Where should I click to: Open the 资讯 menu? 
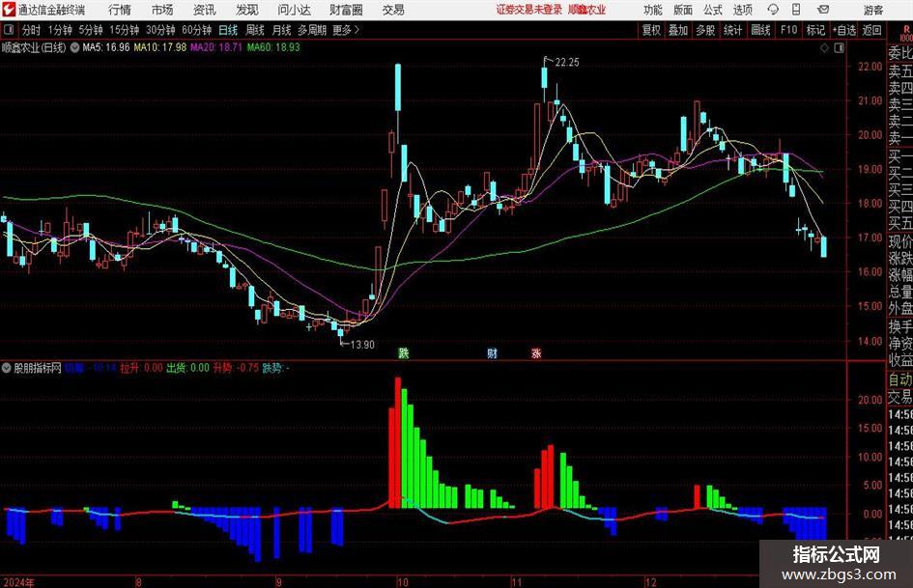coord(205,10)
